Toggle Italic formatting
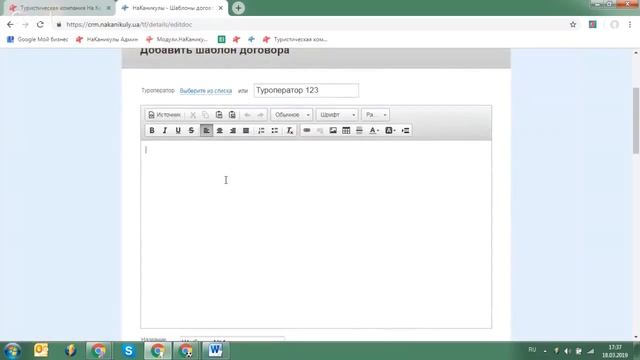This screenshot has width=640, height=360. tap(165, 130)
